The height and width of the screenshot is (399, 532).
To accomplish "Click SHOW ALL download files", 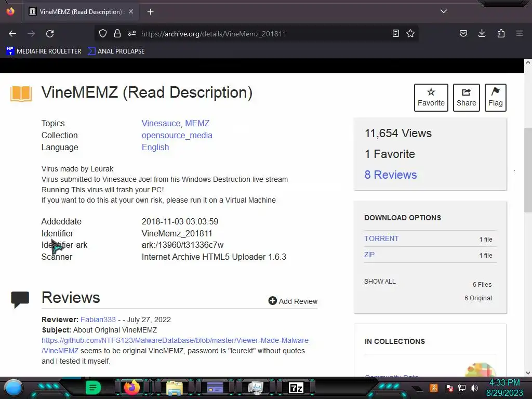I will pos(380,281).
